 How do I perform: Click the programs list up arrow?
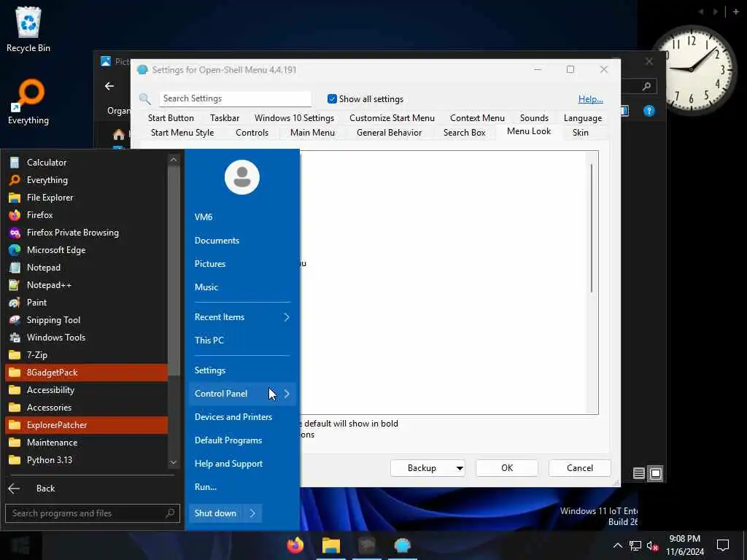pos(174,160)
